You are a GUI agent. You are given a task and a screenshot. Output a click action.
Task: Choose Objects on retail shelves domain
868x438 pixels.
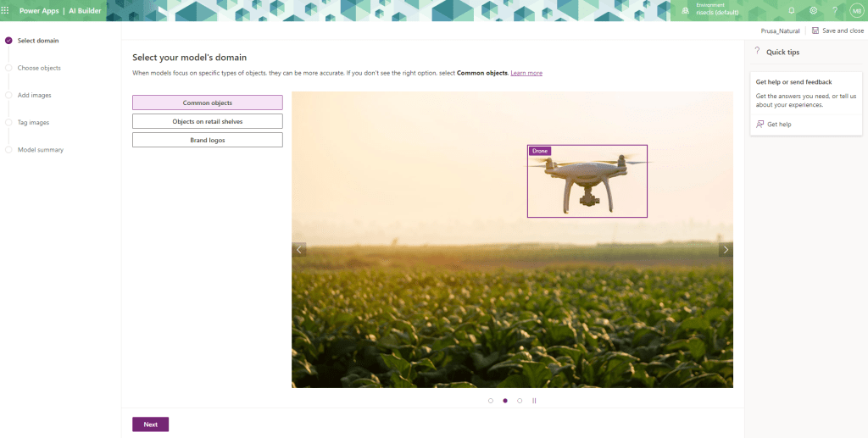click(207, 121)
